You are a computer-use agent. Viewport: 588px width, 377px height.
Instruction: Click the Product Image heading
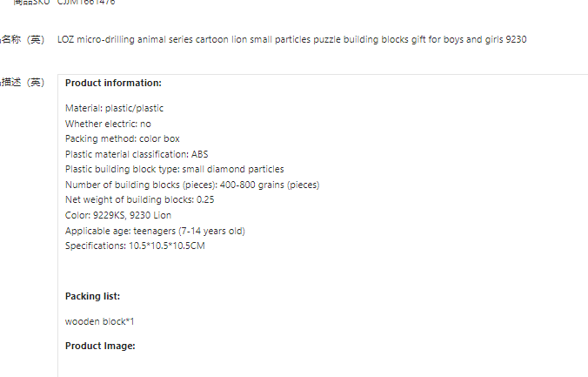[x=100, y=346]
